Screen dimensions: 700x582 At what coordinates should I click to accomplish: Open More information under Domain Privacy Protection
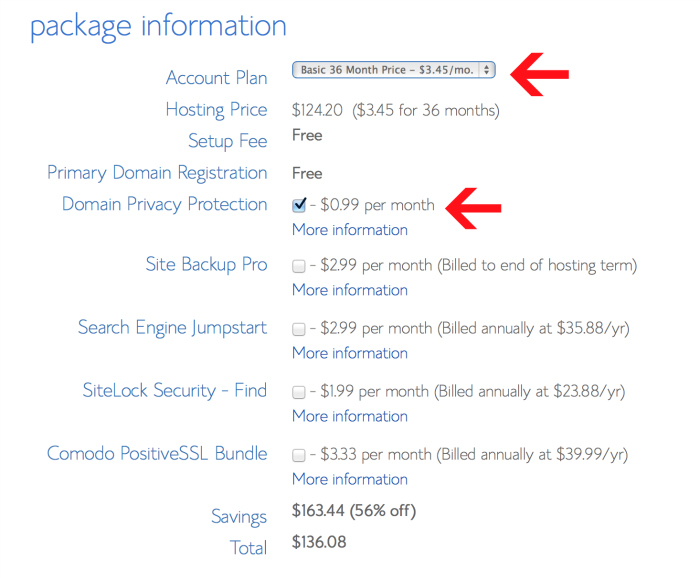pyautogui.click(x=349, y=230)
